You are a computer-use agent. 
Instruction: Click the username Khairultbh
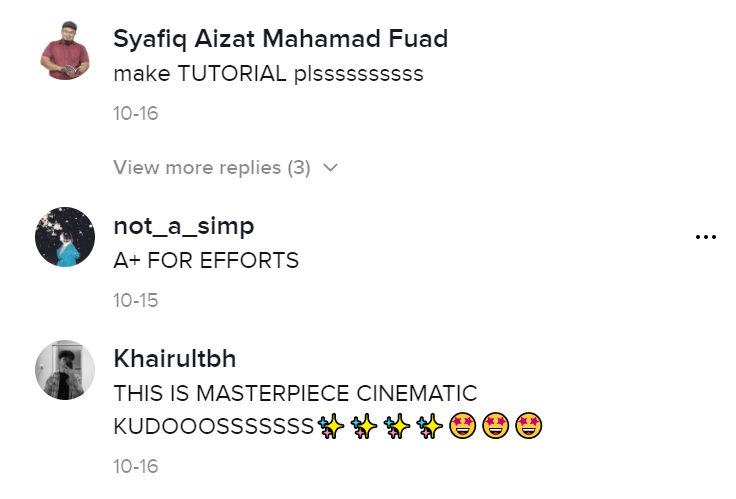[175, 359]
